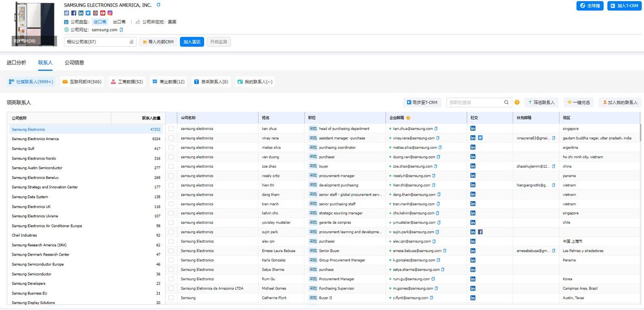Image resolution: width=644 pixels, height=310 pixels.
Task: Tick the checkbox for rosely ortiz row
Action: pos(171,176)
